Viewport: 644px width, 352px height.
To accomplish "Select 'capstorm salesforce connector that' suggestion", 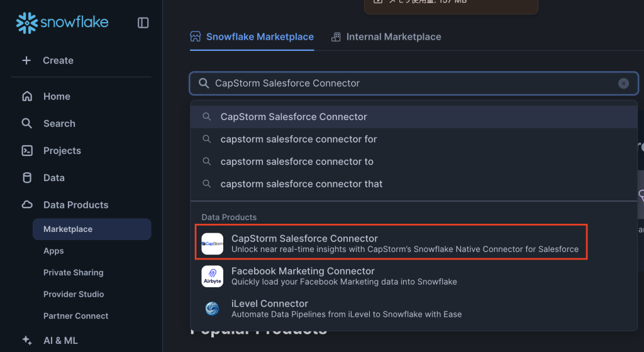I will coord(414,184).
